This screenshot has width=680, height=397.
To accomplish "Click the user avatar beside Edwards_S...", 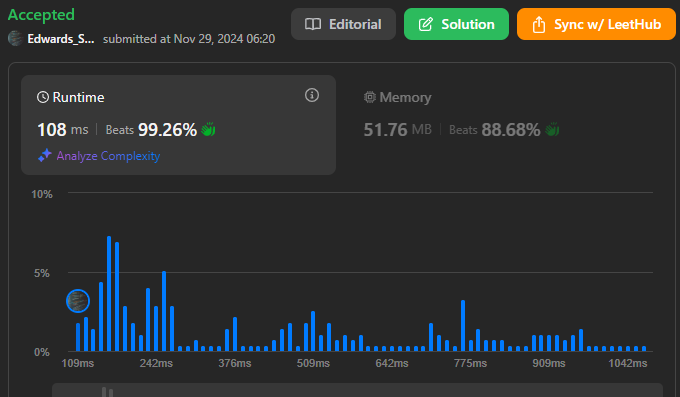I will pyautogui.click(x=15, y=39).
